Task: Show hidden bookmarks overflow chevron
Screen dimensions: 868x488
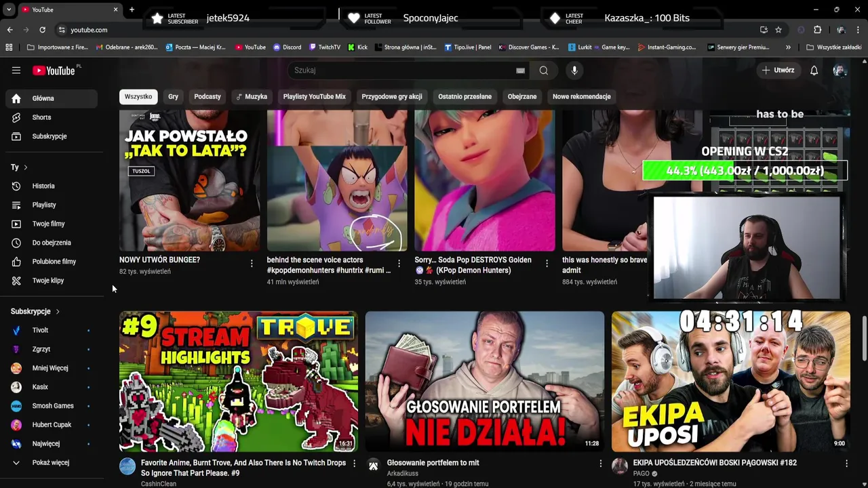Action: tap(788, 47)
